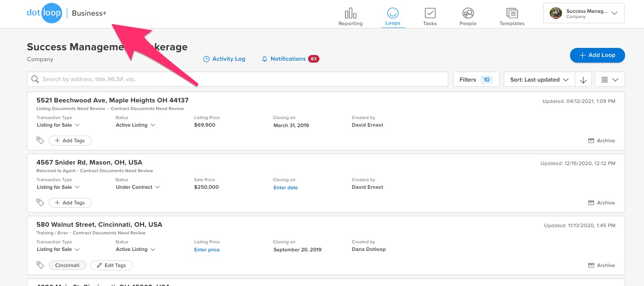This screenshot has width=644, height=286.
Task: Open the Templates tab
Action: point(512,17)
